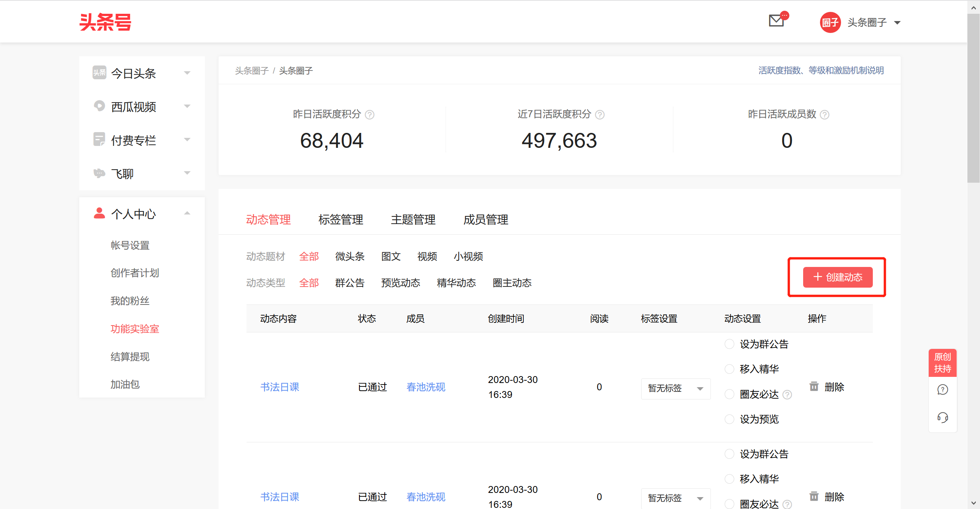This screenshot has height=509, width=980.
Task: Click the vertical scrollbar thumb
Action: (x=973, y=98)
